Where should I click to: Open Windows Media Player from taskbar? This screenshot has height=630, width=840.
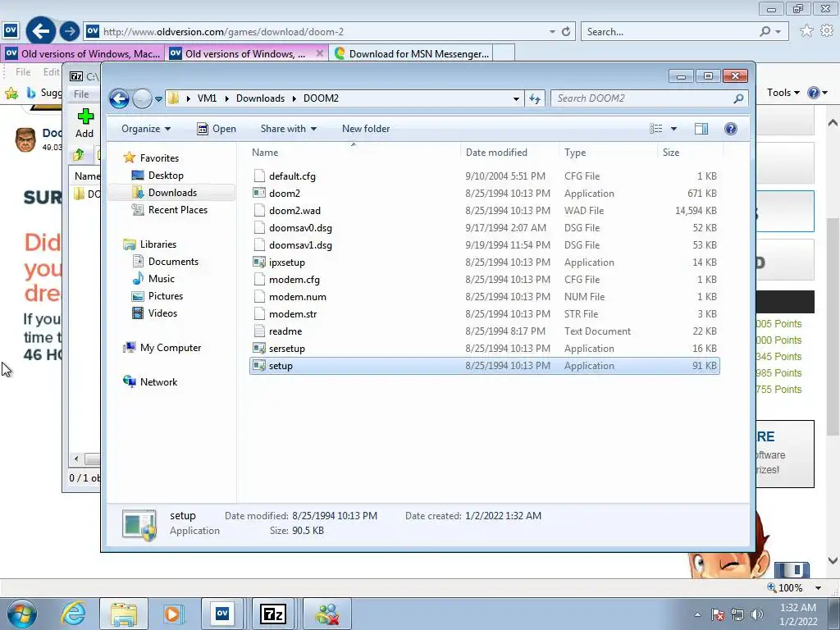172,614
